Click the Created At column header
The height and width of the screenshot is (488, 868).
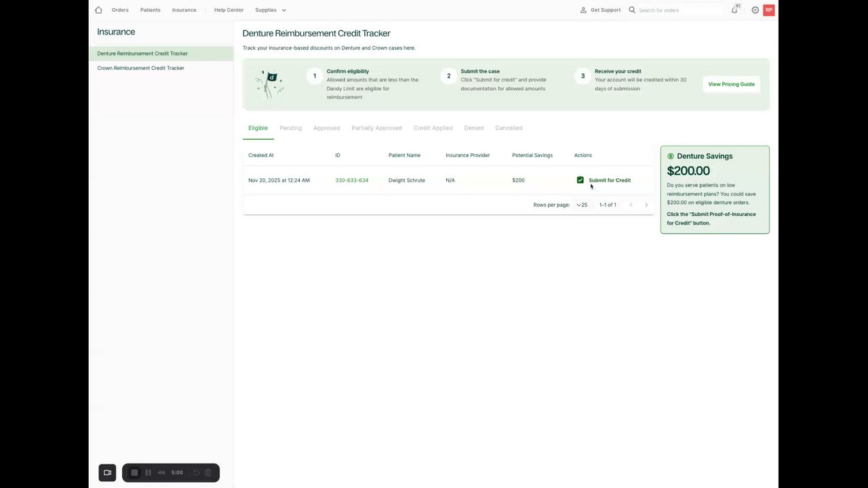(261, 155)
